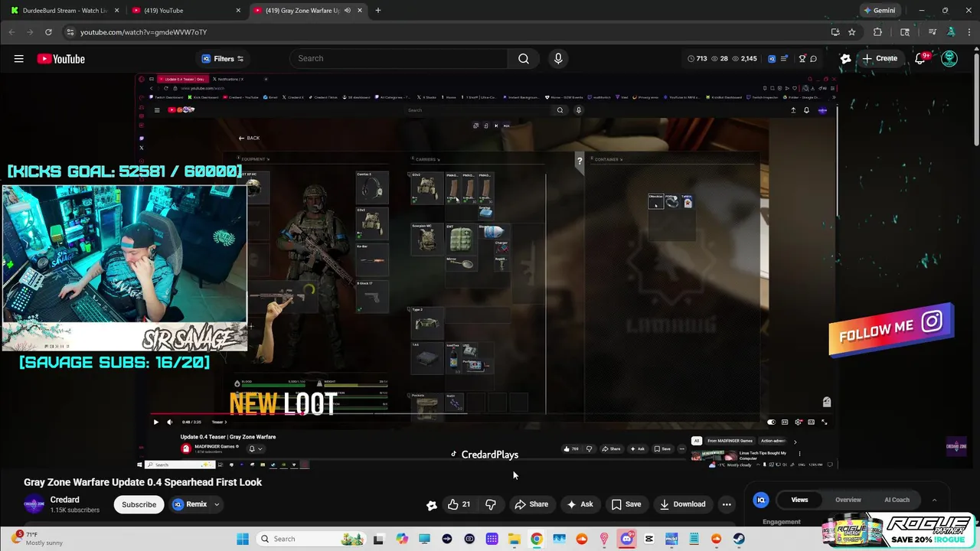Open a new browser tab
This screenshot has width=980, height=551.
point(377,11)
